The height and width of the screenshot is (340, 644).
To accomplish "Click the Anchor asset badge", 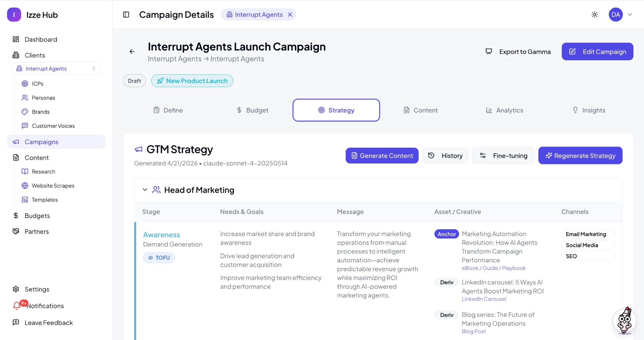I will point(447,234).
